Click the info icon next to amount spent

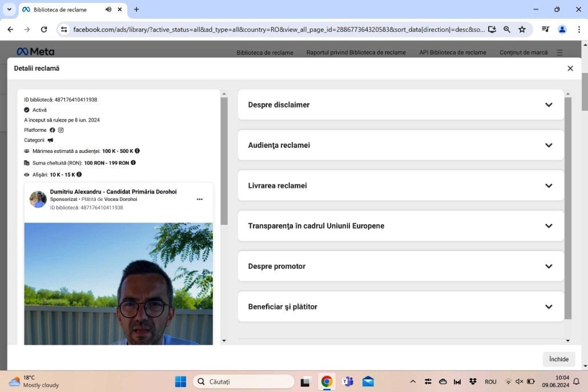pos(133,163)
